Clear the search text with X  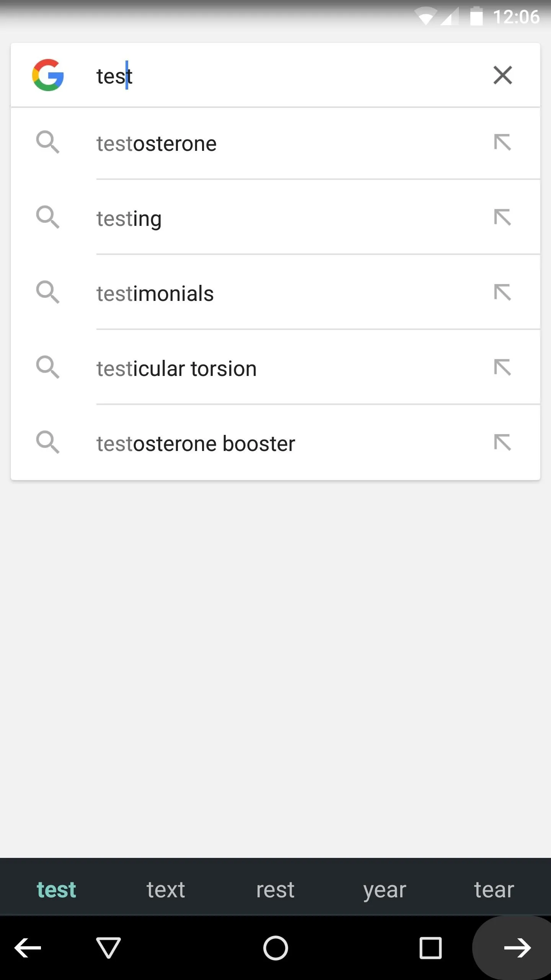[502, 75]
